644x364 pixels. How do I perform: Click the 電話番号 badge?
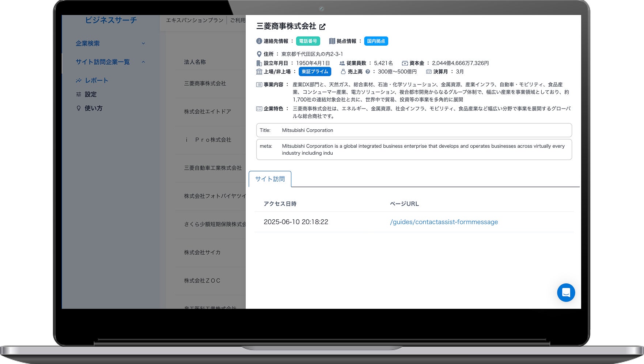pos(308,41)
